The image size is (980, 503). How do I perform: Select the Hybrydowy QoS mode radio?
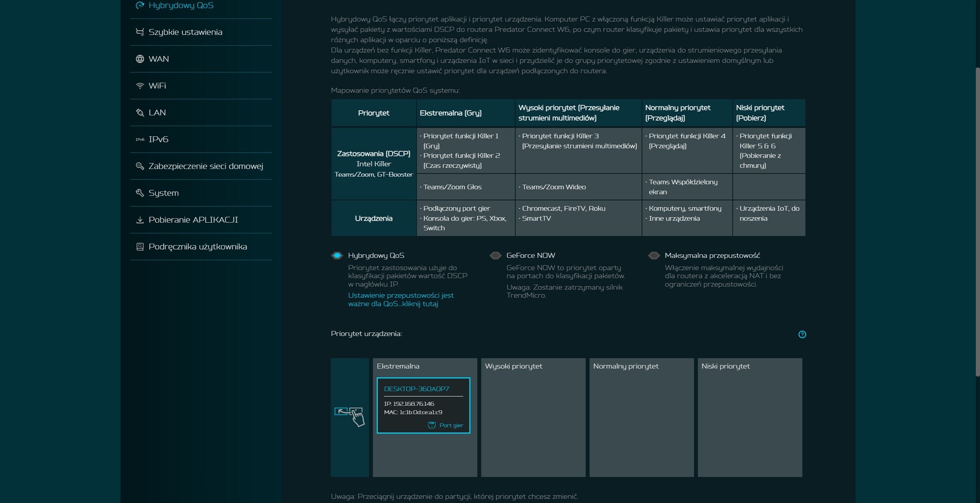(337, 256)
